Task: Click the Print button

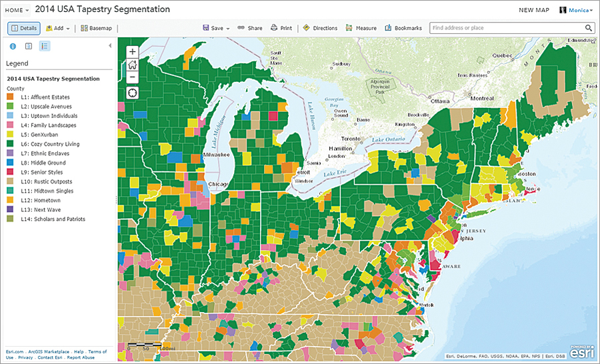Action: (x=281, y=28)
